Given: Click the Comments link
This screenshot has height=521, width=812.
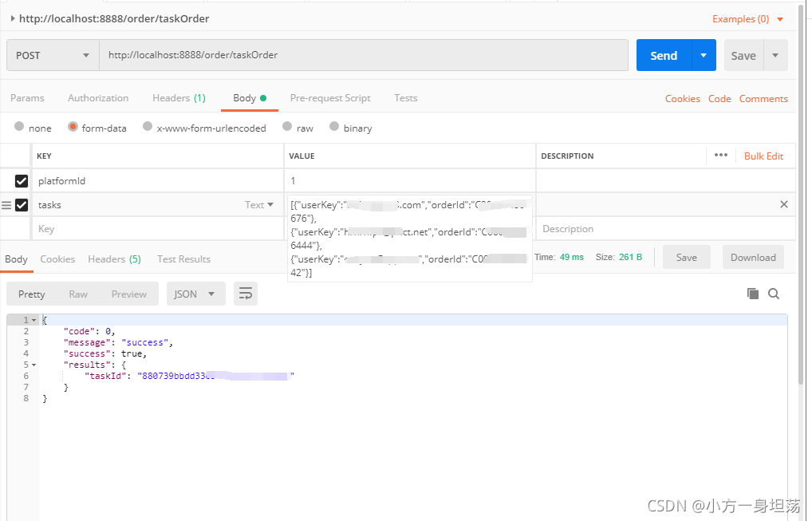Looking at the screenshot, I should click(x=763, y=99).
